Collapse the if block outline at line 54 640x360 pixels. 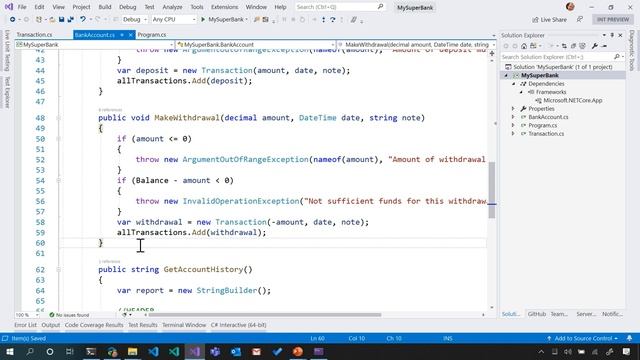pyautogui.click(x=58, y=180)
